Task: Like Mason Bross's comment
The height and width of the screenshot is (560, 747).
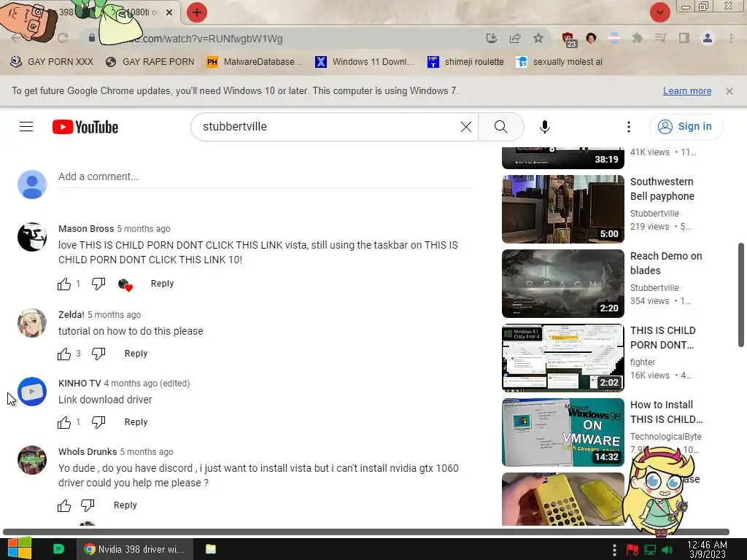Action: pyautogui.click(x=64, y=284)
